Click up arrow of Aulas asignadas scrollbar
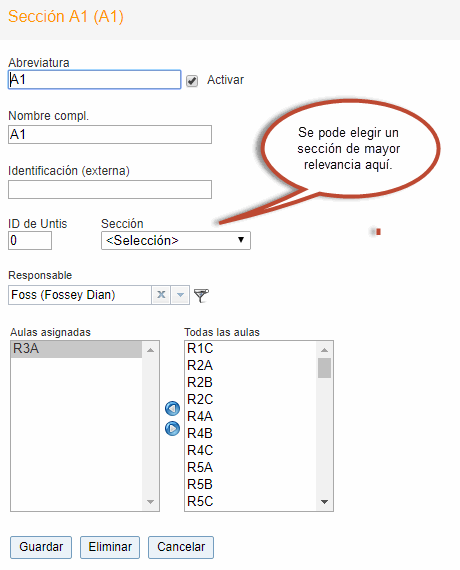 151,350
